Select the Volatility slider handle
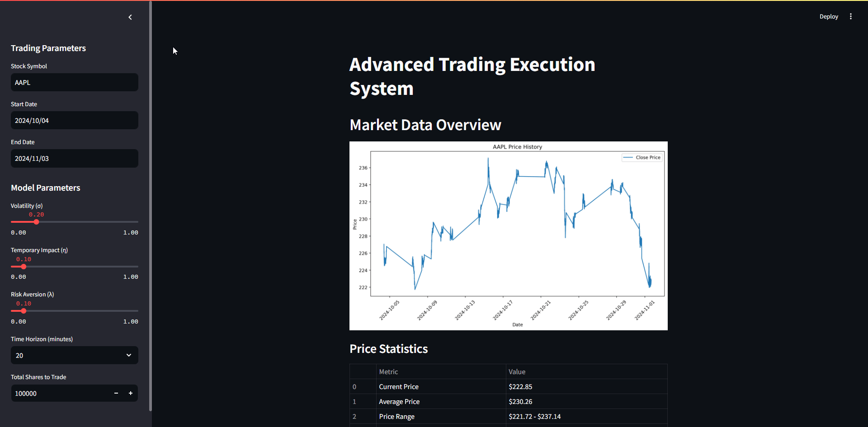The image size is (868, 427). (x=36, y=222)
